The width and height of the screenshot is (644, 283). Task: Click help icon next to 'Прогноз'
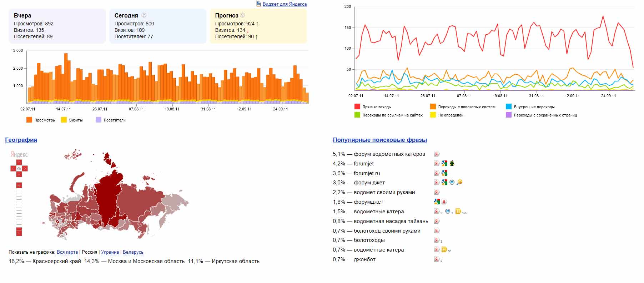click(x=242, y=15)
